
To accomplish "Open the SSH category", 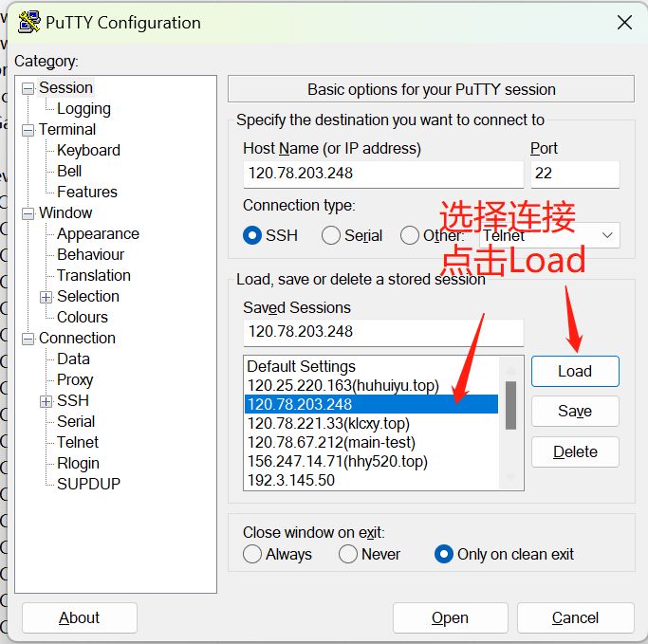I will [x=73, y=400].
